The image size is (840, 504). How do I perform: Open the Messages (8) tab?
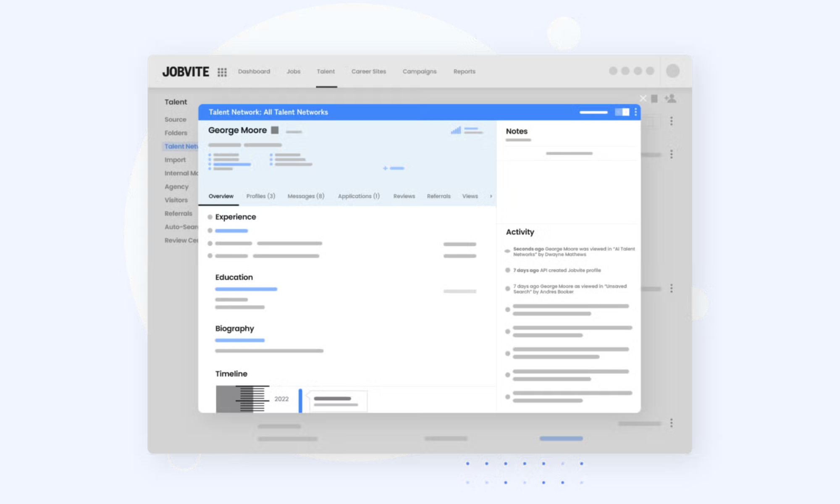pyautogui.click(x=306, y=196)
